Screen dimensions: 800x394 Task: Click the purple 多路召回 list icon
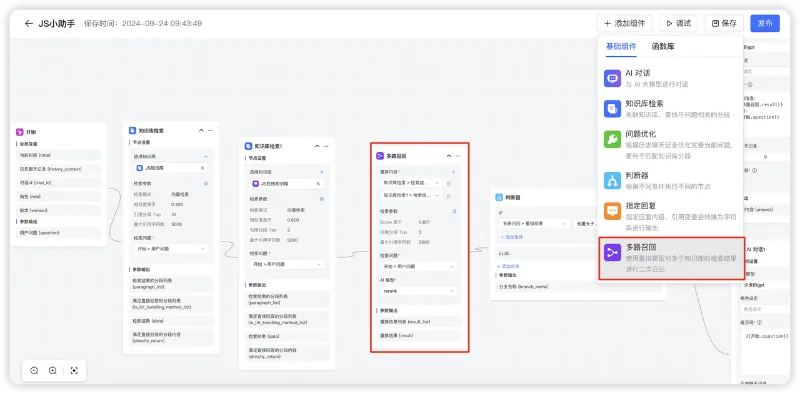612,253
